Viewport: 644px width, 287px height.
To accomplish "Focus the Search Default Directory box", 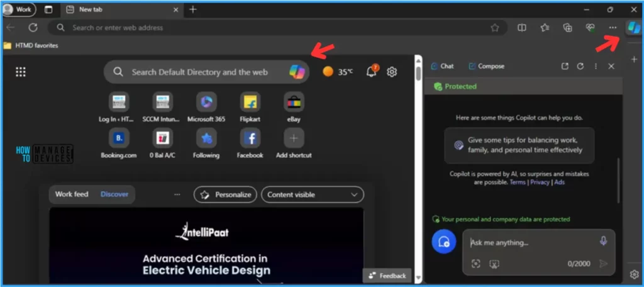I will click(206, 72).
